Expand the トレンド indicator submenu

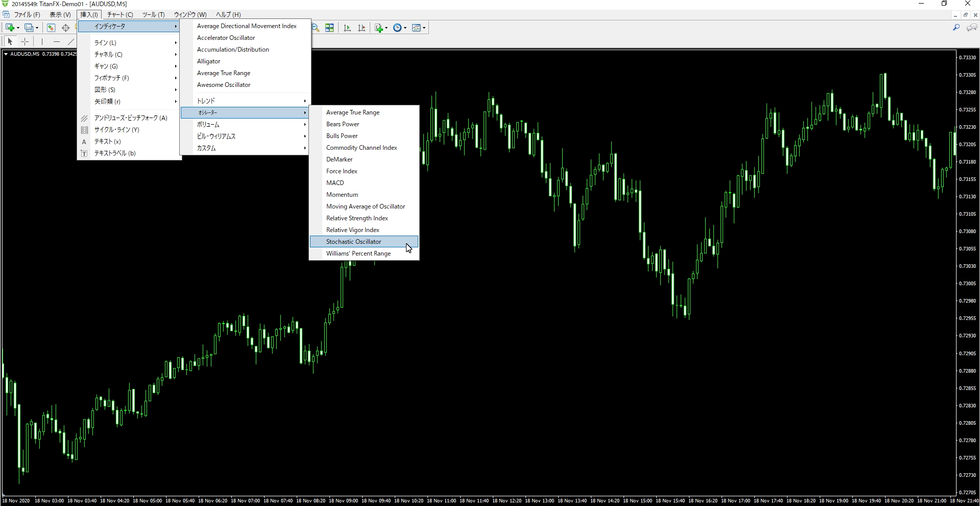coord(245,101)
